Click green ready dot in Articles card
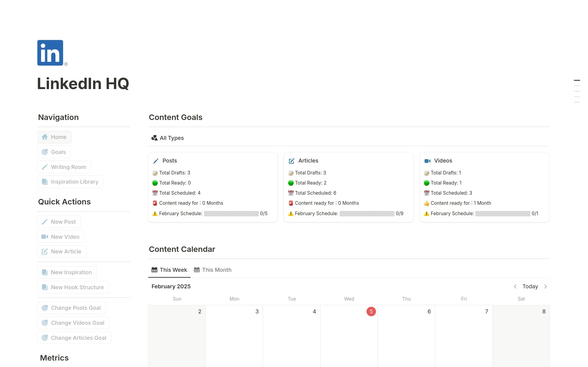Image resolution: width=588 pixels, height=367 pixels. (291, 183)
